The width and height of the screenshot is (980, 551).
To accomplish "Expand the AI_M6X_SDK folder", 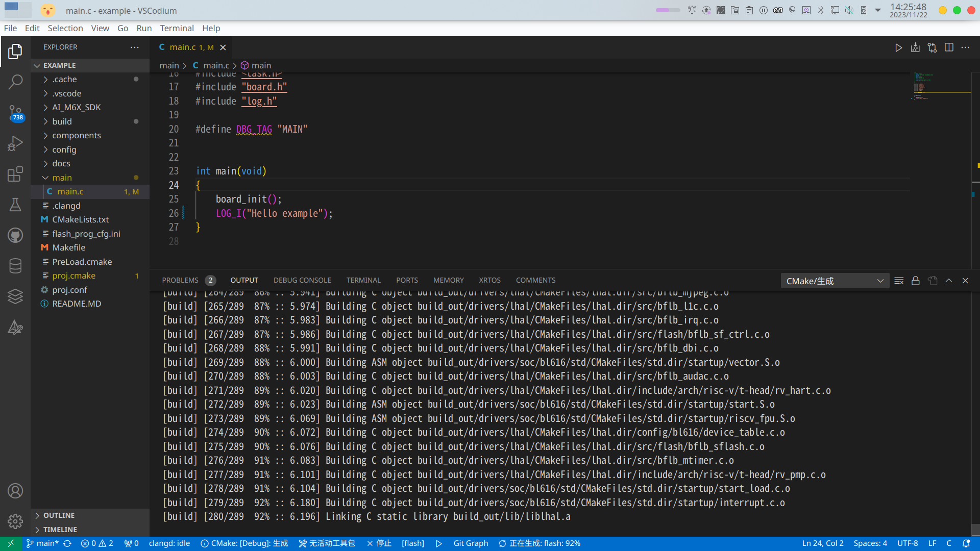I will pos(90,107).
